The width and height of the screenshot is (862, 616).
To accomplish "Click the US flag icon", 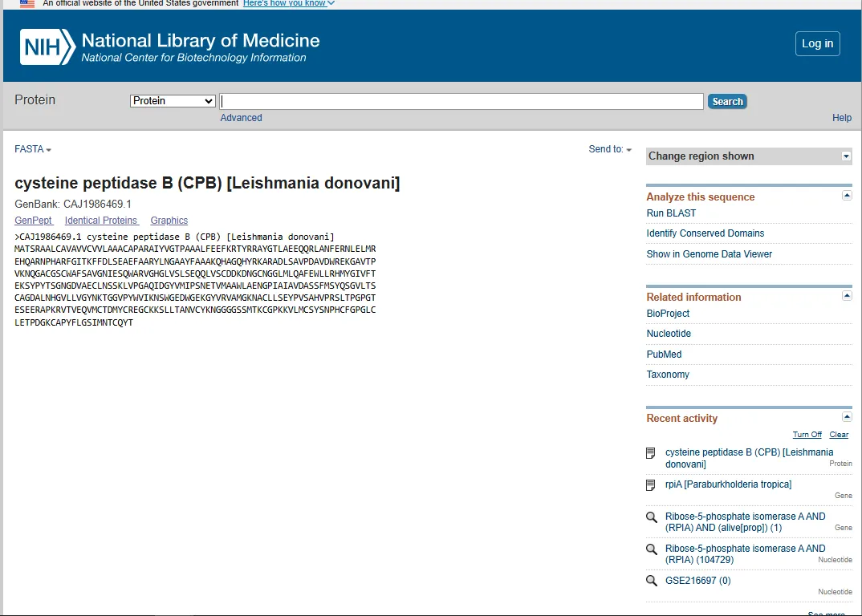I will point(27,3).
